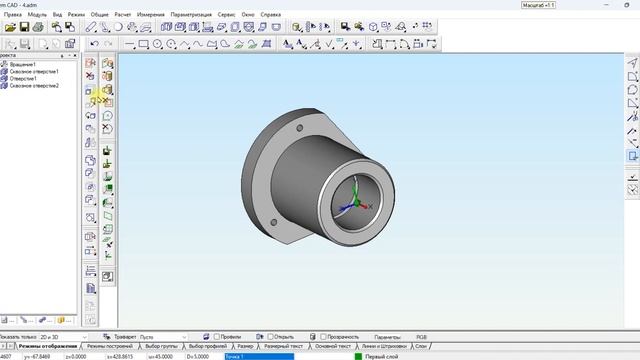Viewport: 640px width, 360px height.
Task: Click the Масштаб 1:1 scale field
Action: pyautogui.click(x=538, y=5)
